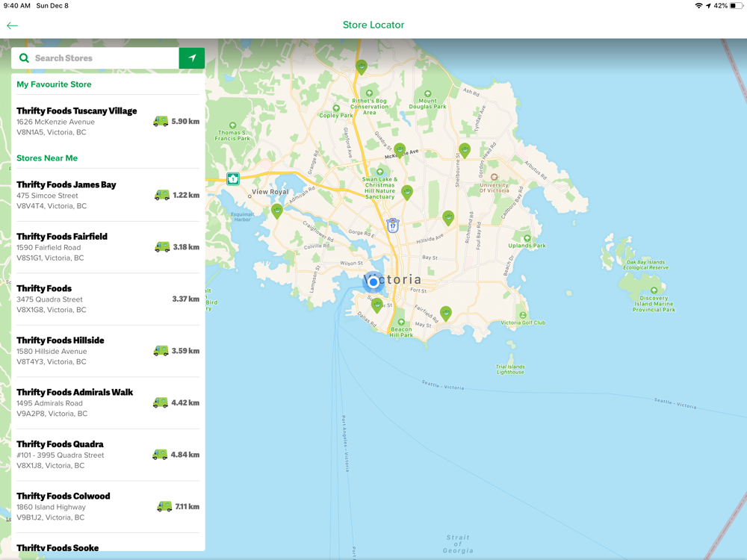Tap the 9:40 AM clock in status bar
Image resolution: width=747 pixels, height=560 pixels.
(17, 6)
